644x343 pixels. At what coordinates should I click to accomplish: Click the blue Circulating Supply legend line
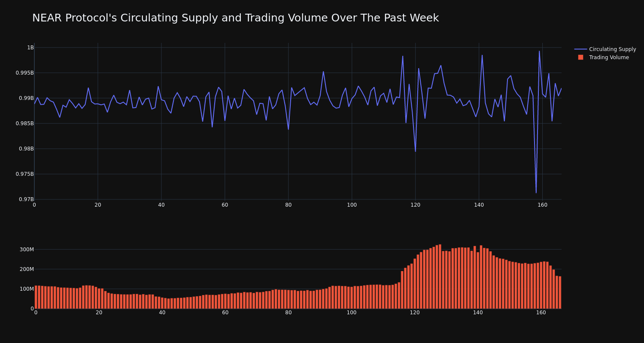click(580, 49)
